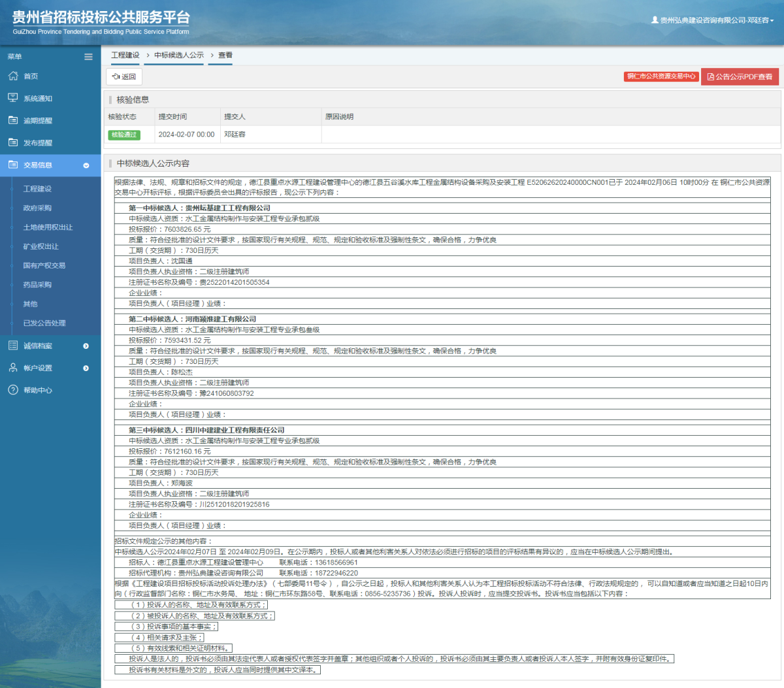Click certificate number 豫241060803792
The height and width of the screenshot is (688, 784).
(227, 393)
